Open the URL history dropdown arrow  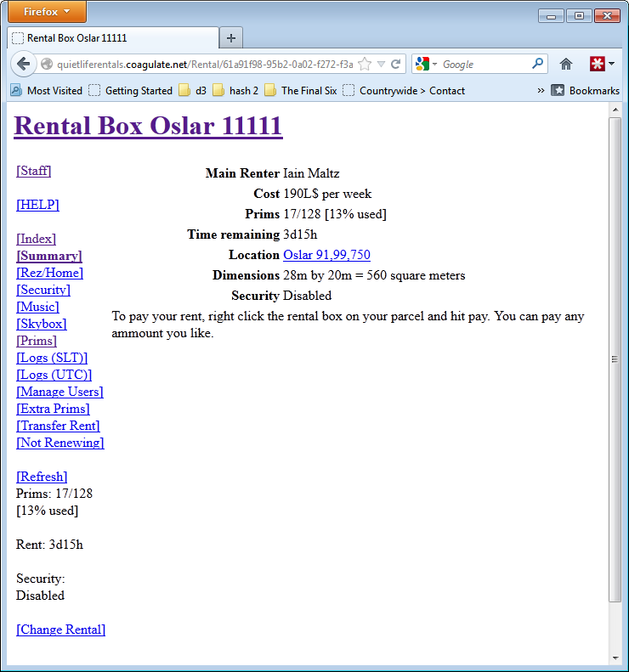coord(381,65)
